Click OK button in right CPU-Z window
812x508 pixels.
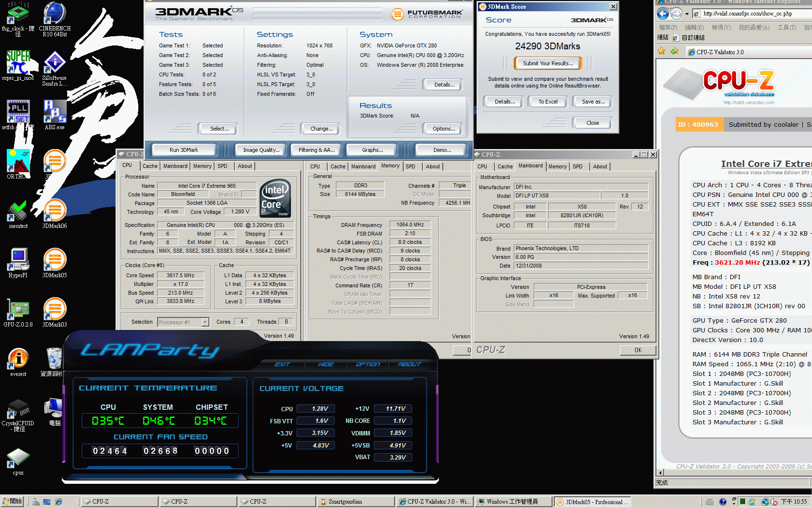638,350
